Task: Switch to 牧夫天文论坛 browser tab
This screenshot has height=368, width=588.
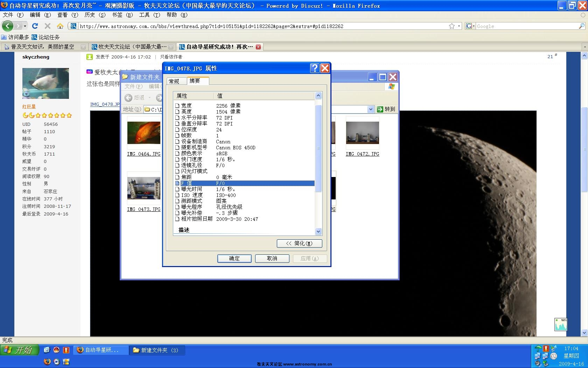Action: [132, 47]
